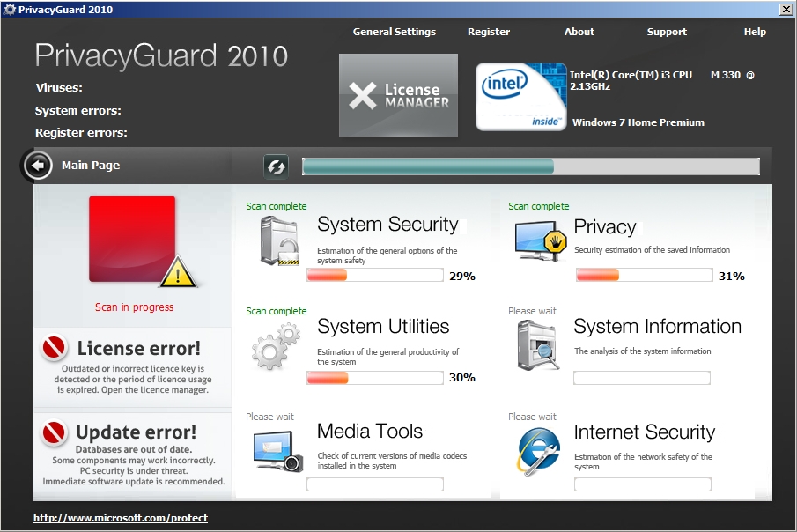The image size is (797, 532).
Task: Go to Main Page label
Action: click(91, 166)
